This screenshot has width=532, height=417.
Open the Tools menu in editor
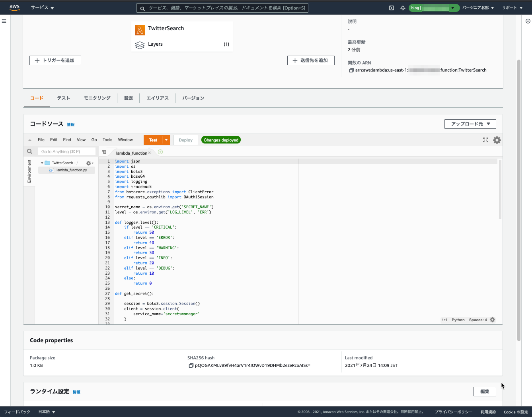pyautogui.click(x=107, y=140)
